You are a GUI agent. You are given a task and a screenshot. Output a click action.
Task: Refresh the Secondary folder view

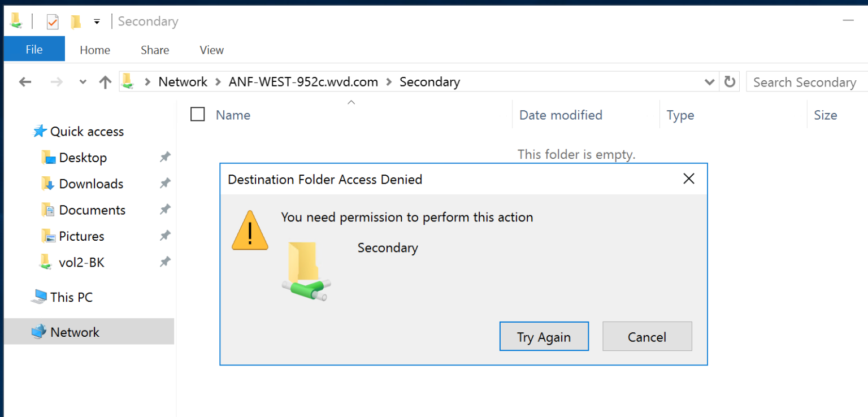click(x=730, y=81)
